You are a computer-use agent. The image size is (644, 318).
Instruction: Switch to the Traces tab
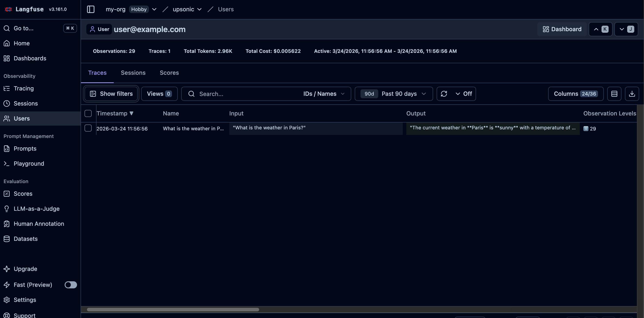(x=97, y=73)
